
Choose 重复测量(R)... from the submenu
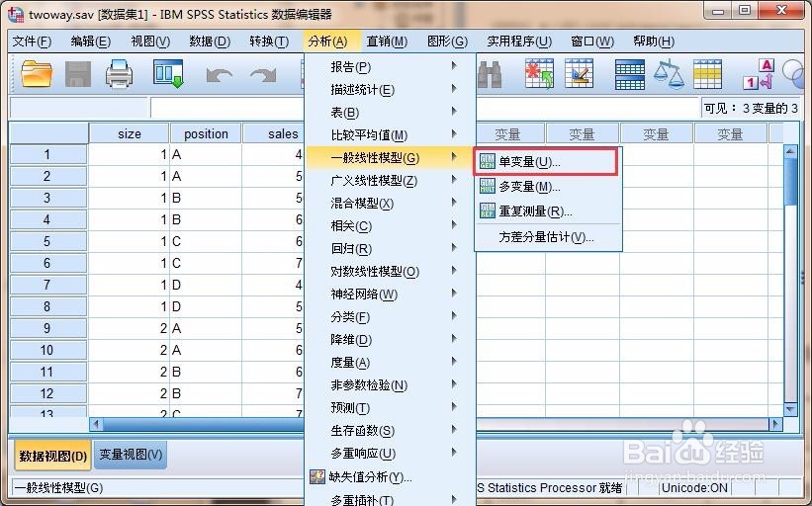547,211
